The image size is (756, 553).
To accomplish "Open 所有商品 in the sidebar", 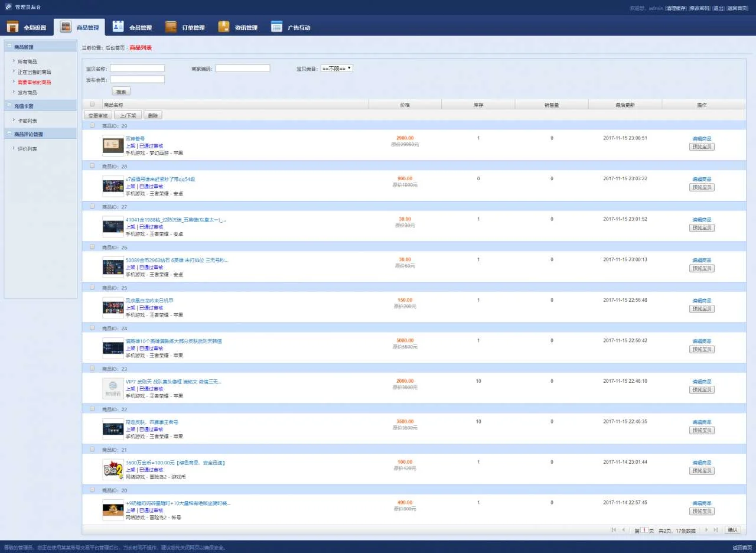I will (x=27, y=62).
